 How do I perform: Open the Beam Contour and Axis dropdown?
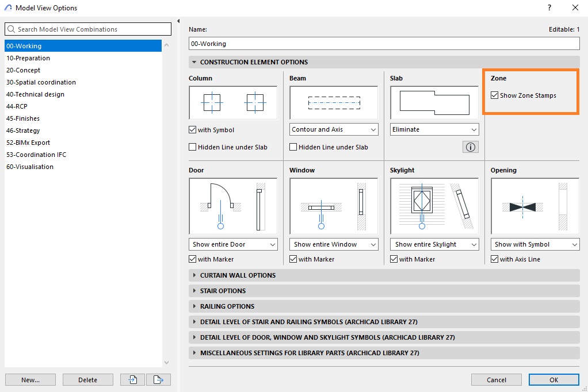click(334, 129)
